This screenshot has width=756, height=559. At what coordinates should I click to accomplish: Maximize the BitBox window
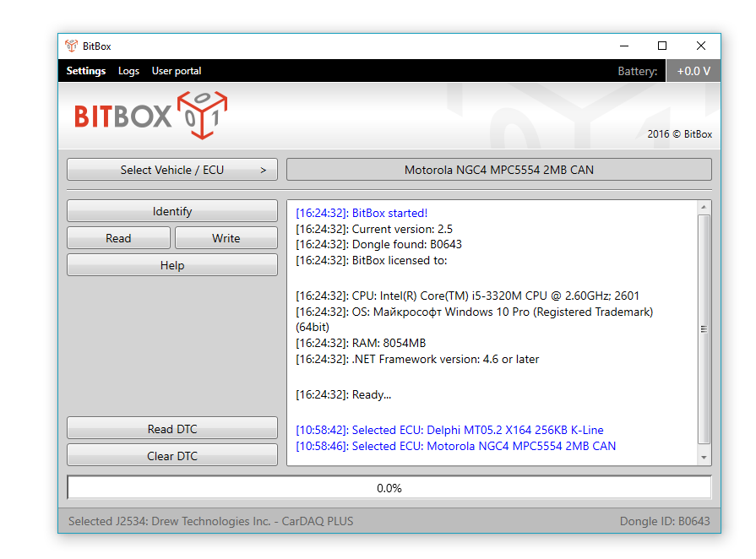(662, 46)
